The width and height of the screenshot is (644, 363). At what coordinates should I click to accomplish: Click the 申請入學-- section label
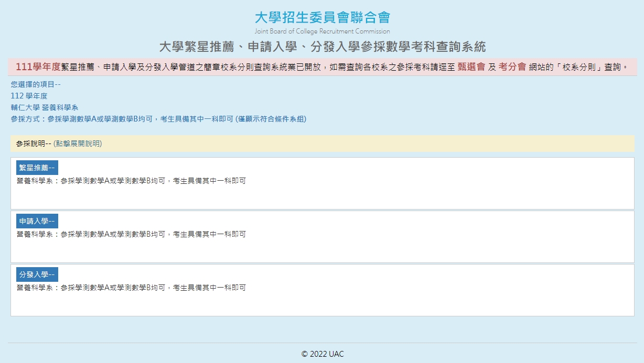(x=37, y=221)
